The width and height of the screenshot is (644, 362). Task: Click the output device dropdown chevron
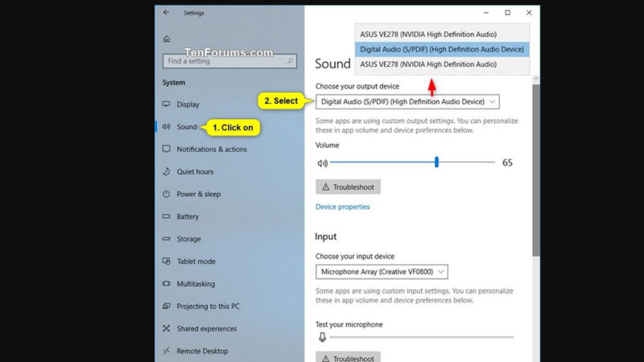pyautogui.click(x=492, y=102)
